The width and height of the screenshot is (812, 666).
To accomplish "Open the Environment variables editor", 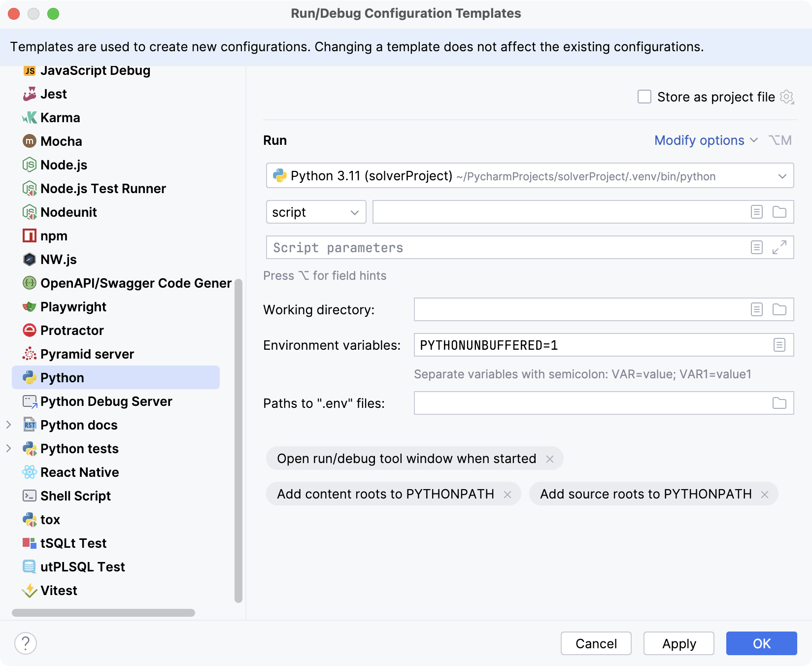I will (x=779, y=345).
